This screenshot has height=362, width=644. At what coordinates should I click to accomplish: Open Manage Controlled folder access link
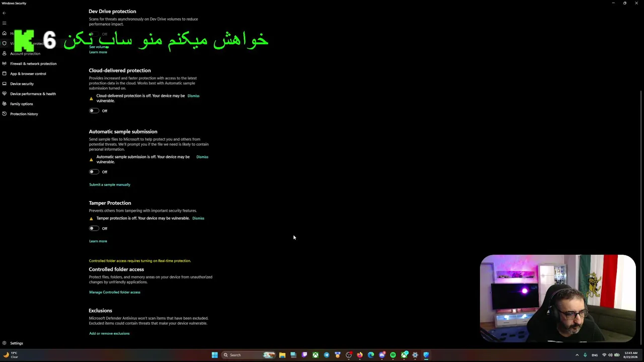[115, 292]
